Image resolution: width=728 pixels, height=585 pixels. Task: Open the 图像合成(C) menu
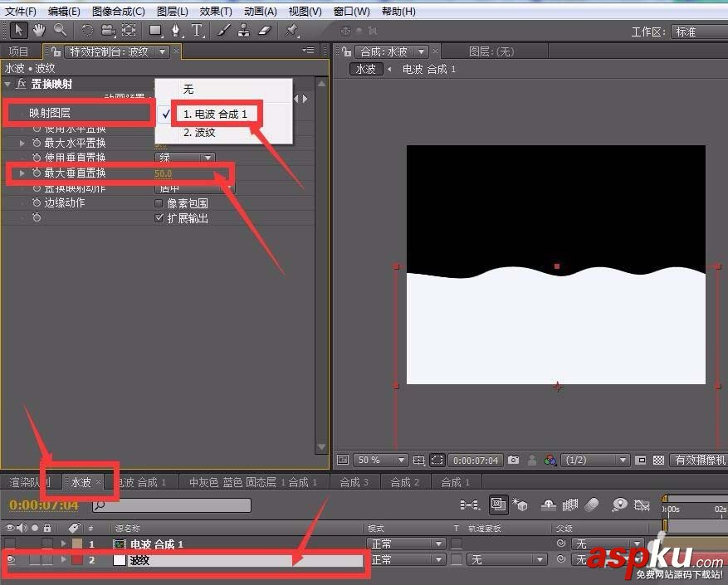coord(119,11)
